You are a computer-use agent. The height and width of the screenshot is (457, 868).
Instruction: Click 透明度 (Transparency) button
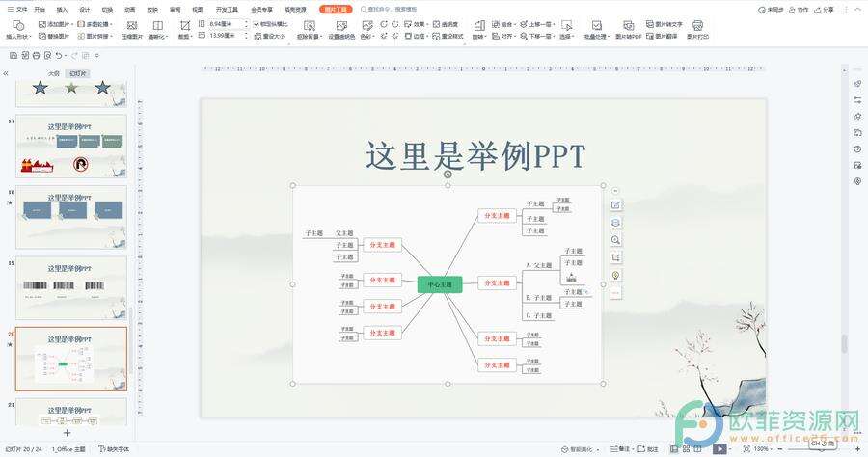(446, 24)
